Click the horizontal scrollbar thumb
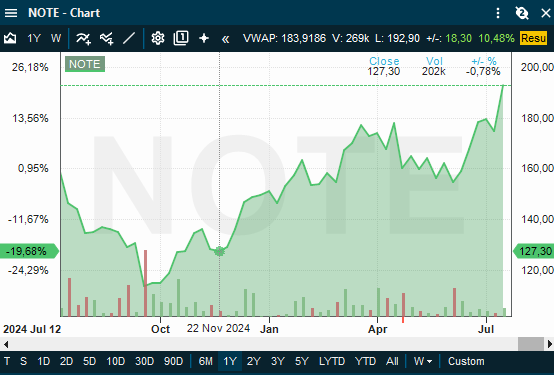The height and width of the screenshot is (375, 554). pyautogui.click(x=531, y=344)
